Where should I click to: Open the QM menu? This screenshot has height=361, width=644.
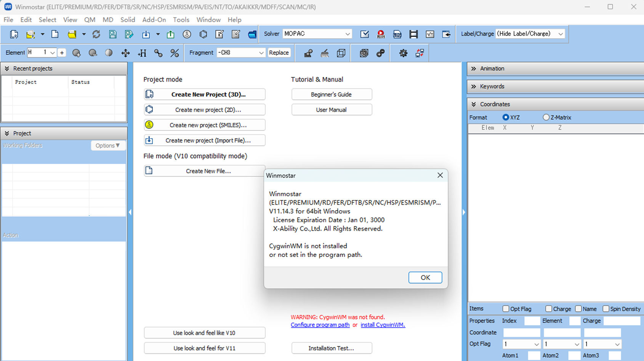90,20
